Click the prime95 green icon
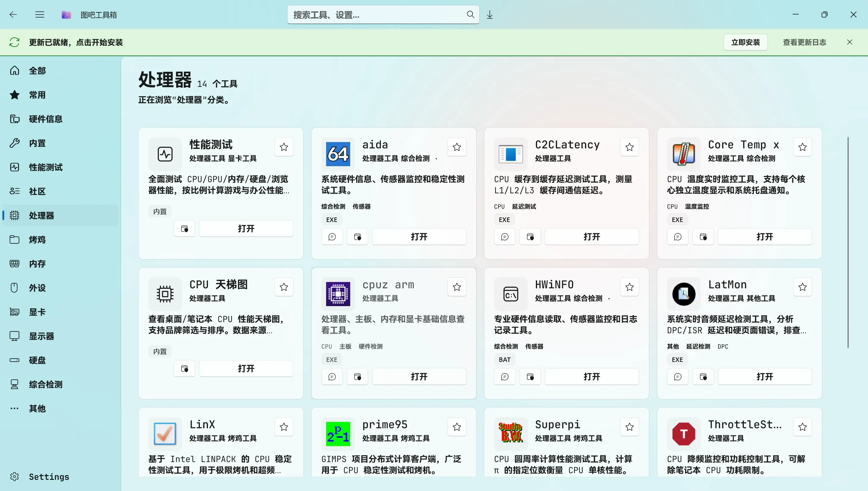868x491 pixels. [x=338, y=434]
